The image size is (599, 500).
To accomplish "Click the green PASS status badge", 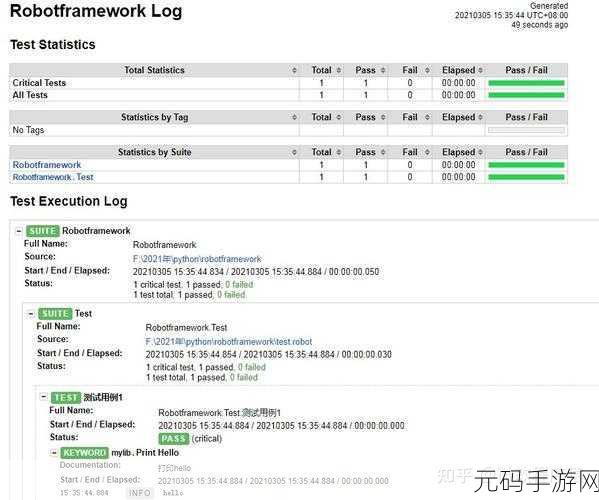I will [x=173, y=439].
